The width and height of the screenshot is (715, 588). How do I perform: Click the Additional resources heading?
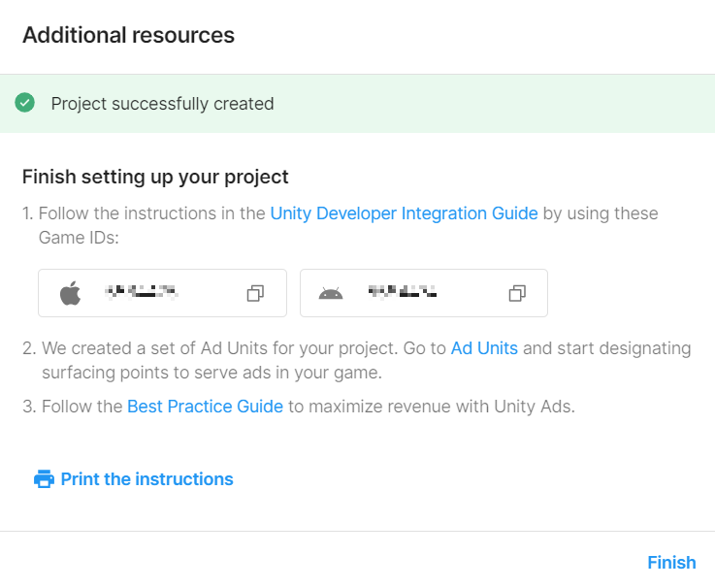[x=129, y=35]
